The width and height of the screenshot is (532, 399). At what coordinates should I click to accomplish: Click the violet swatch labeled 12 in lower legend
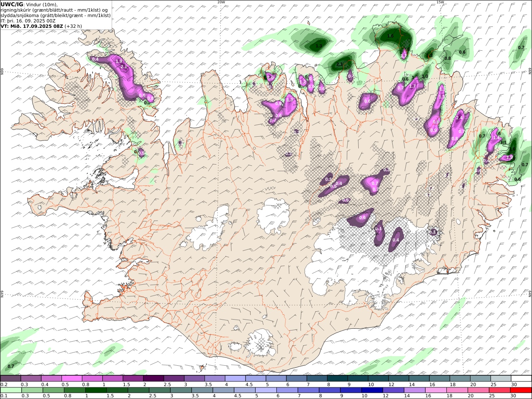point(394,390)
